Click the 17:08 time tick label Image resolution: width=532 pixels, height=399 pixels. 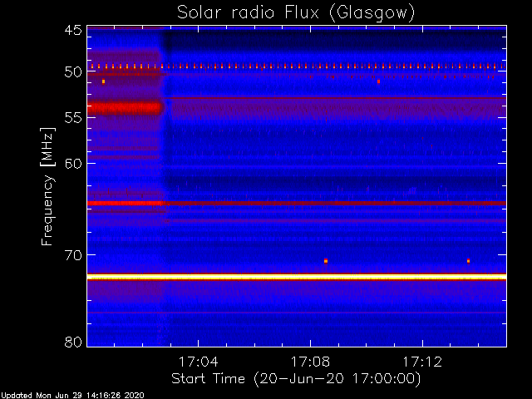310,362
